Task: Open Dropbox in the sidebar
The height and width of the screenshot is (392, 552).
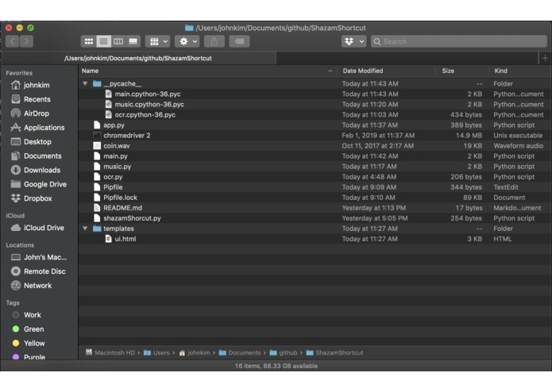Action: tap(37, 198)
